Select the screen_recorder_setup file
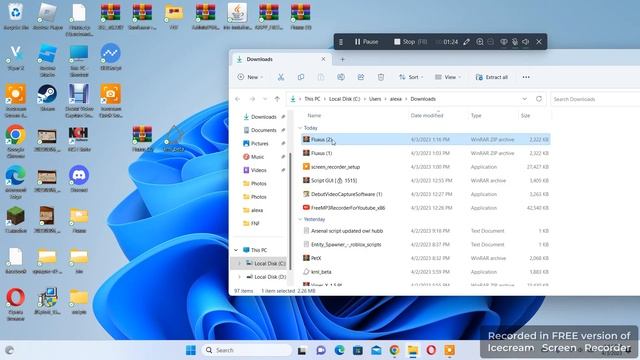Viewport: 640px width, 360px height. tap(425, 167)
